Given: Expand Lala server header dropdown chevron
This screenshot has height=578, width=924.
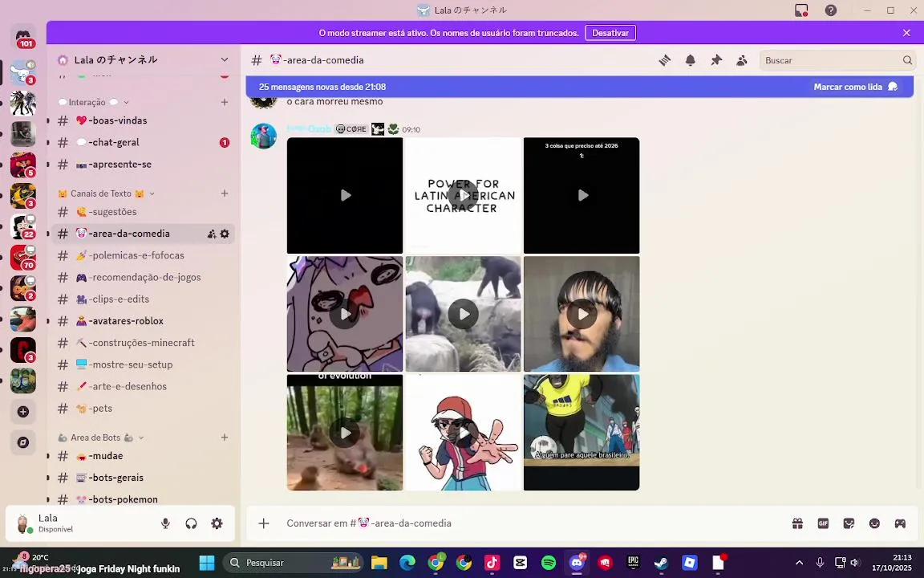Looking at the screenshot, I should (x=225, y=59).
